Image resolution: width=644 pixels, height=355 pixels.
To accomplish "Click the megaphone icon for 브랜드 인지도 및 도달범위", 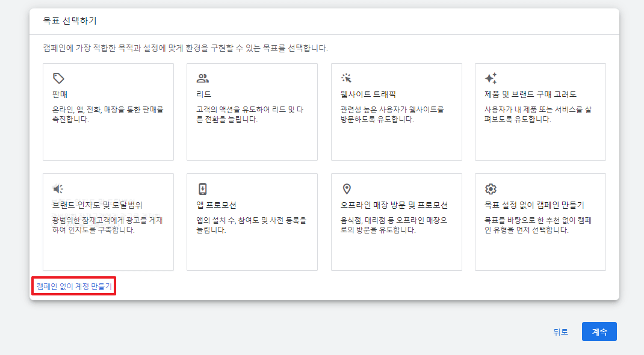I will click(x=58, y=189).
